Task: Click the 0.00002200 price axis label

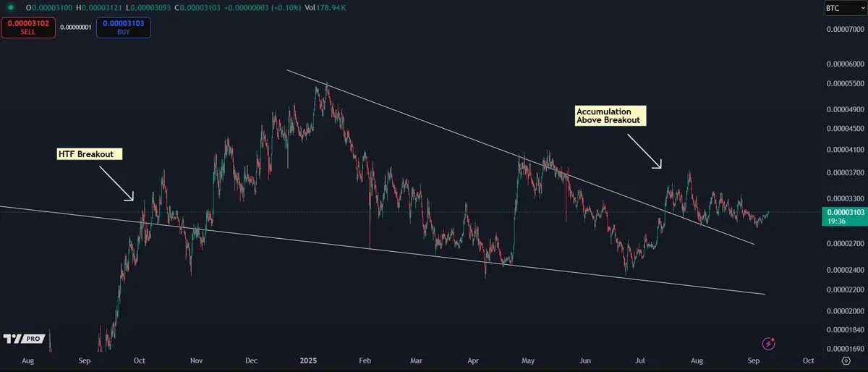Action: [x=846, y=289]
